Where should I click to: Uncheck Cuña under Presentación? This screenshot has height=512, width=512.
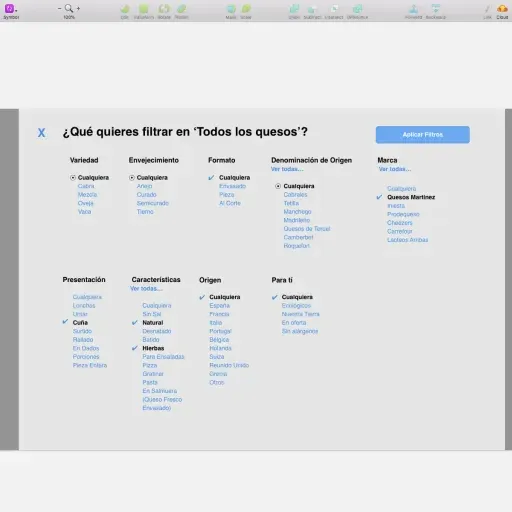[x=65, y=322]
